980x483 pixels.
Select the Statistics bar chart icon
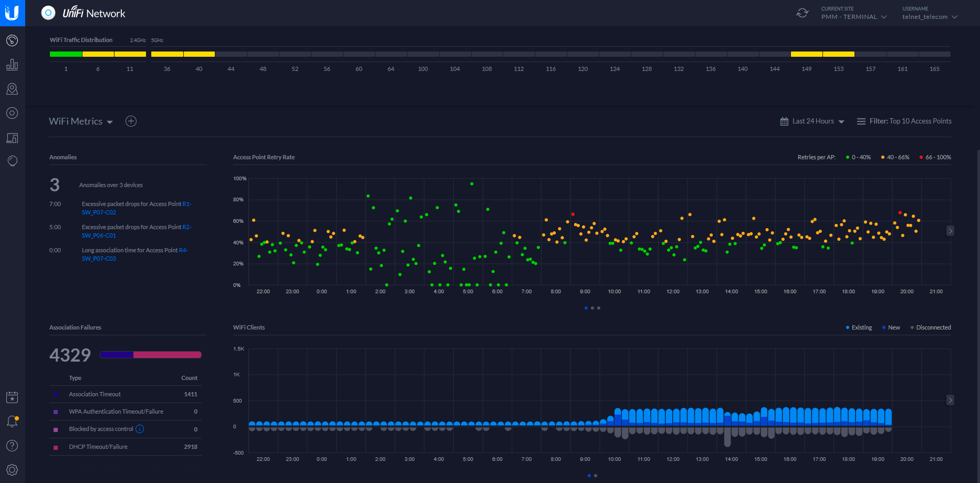(12, 65)
